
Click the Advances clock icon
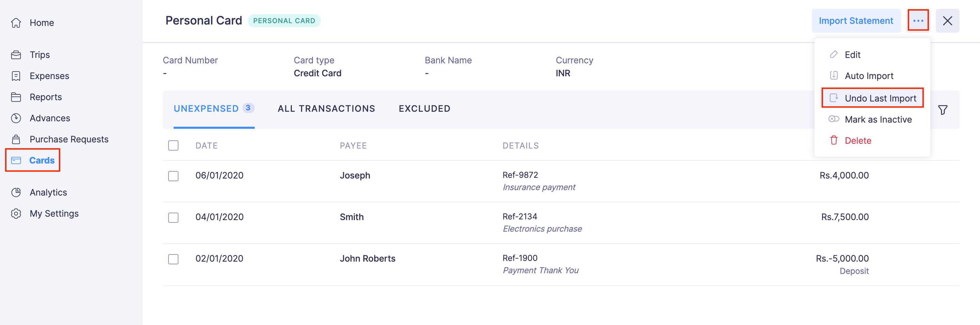point(16,118)
